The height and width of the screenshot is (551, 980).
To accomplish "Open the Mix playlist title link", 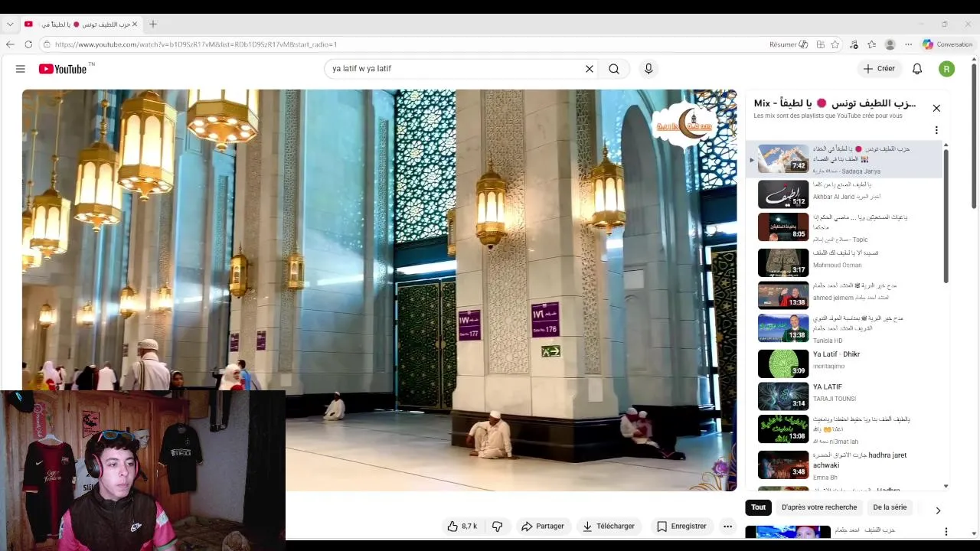I will [835, 103].
